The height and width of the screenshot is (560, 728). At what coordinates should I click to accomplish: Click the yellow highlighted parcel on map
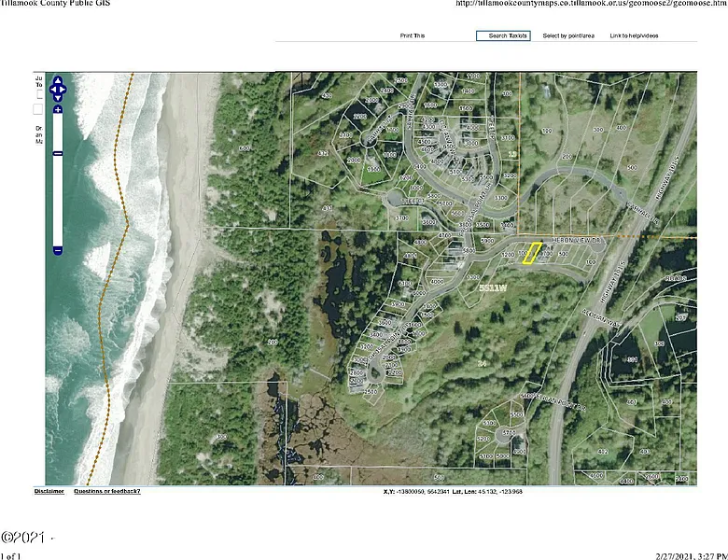[x=531, y=254]
